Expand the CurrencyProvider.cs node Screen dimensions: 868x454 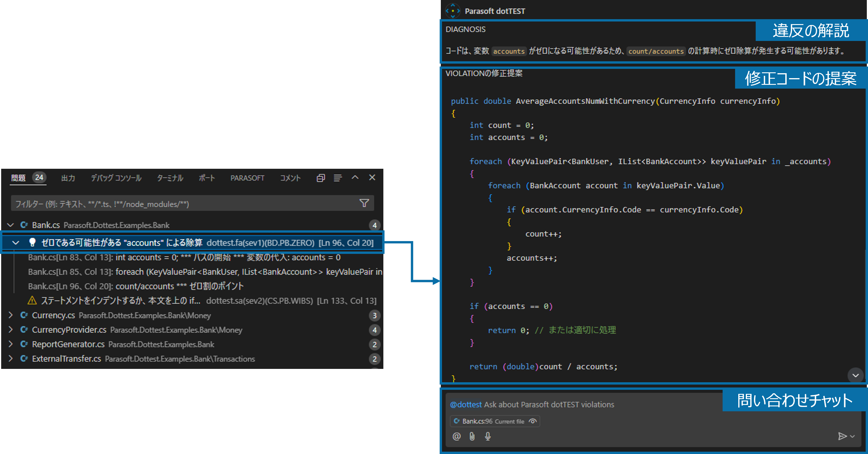[x=10, y=330]
